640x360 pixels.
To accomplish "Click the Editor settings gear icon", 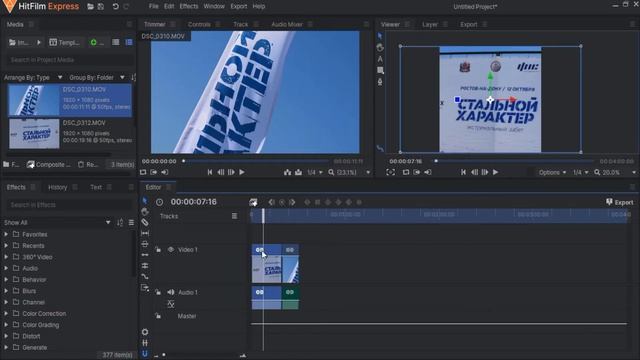I will [144, 332].
